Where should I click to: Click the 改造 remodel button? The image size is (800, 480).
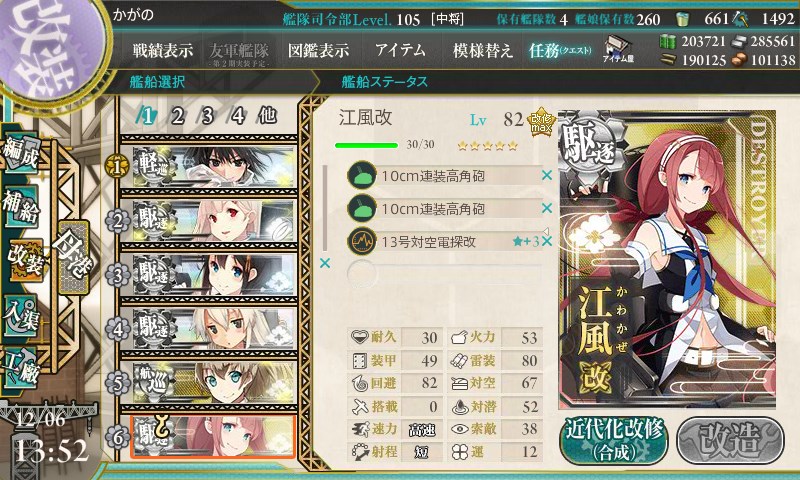[730, 441]
